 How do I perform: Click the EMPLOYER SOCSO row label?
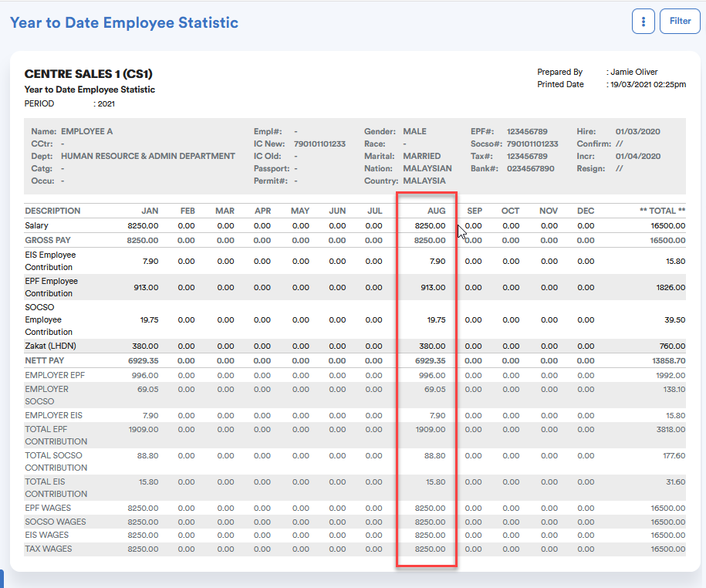tap(47, 395)
